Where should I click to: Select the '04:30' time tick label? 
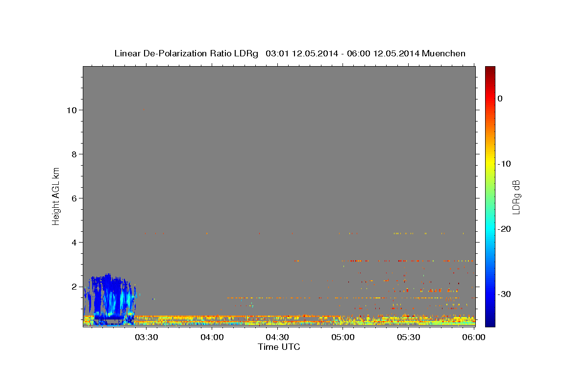point(277,337)
